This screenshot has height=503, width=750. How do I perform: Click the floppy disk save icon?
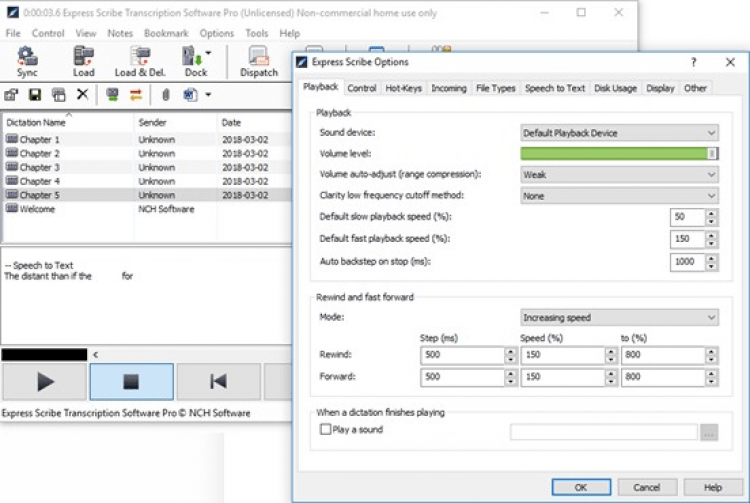[x=35, y=95]
